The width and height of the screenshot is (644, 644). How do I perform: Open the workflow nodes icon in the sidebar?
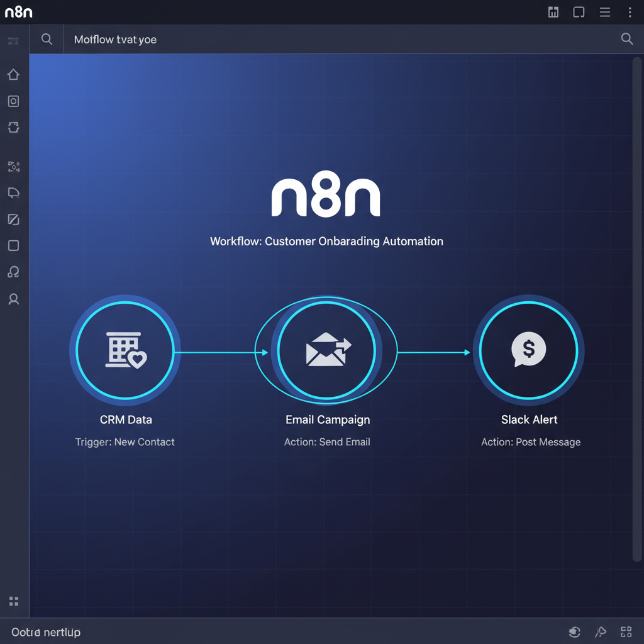click(x=13, y=166)
